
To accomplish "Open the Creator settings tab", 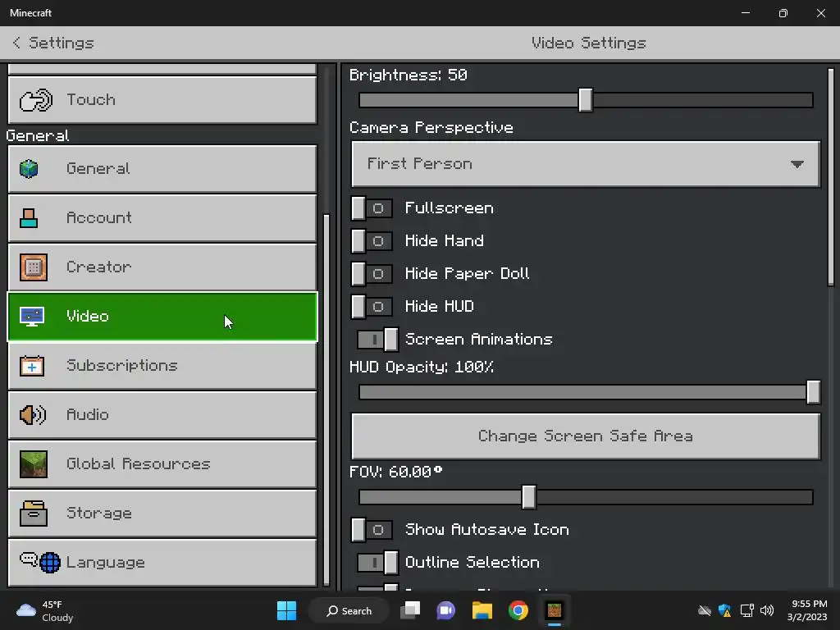I will (x=162, y=267).
